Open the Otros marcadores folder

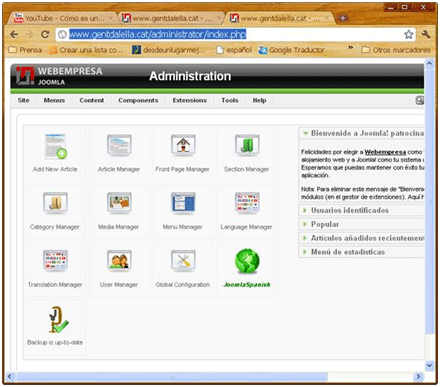click(x=396, y=50)
